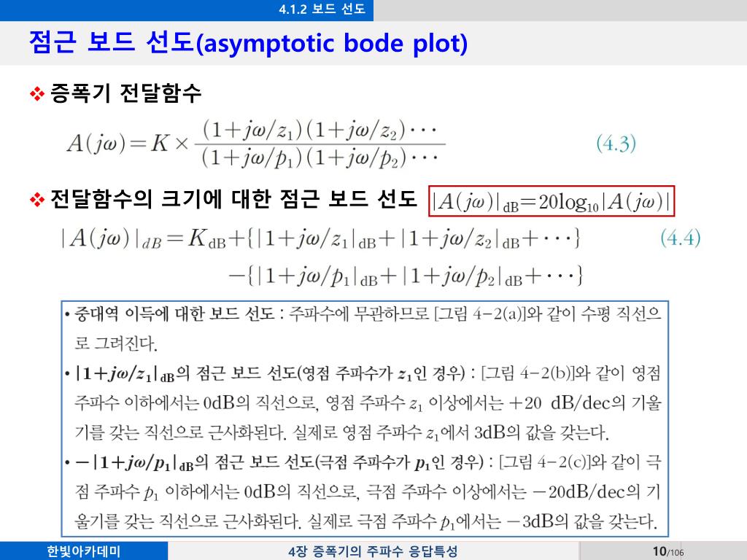Click the second line of equation 4.4 with p1, p2 terms

(x=406, y=276)
